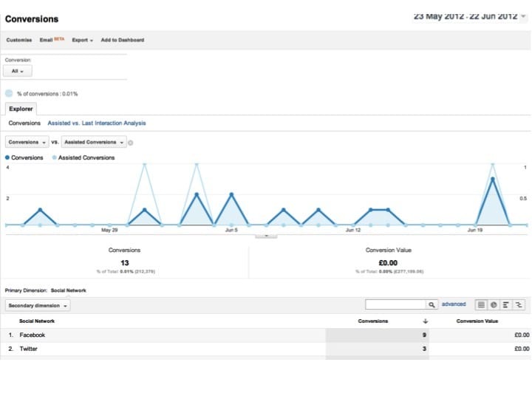This screenshot has height=399, width=532.
Task: Open the Export menu
Action: 82,40
